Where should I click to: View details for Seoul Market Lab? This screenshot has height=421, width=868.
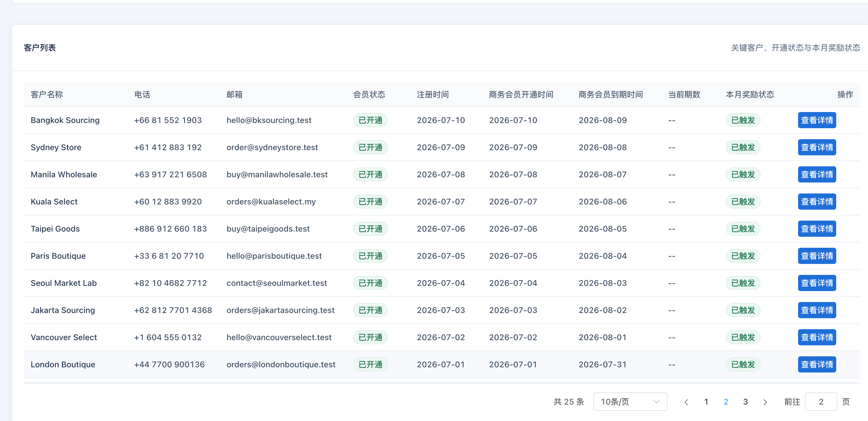(x=817, y=283)
